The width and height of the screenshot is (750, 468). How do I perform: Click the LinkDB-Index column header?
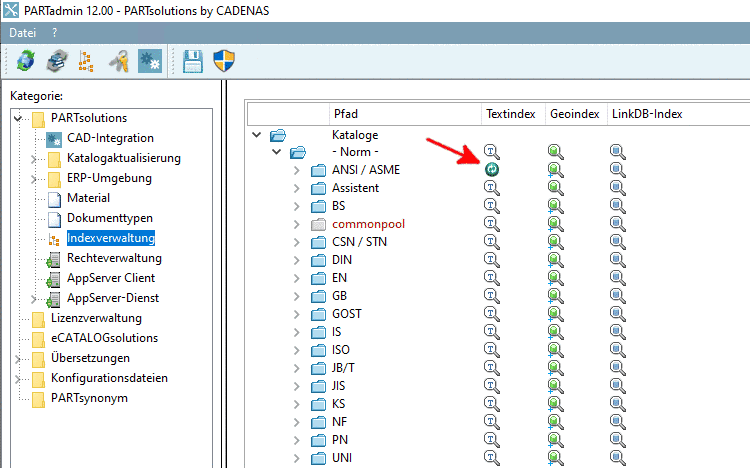[647, 114]
